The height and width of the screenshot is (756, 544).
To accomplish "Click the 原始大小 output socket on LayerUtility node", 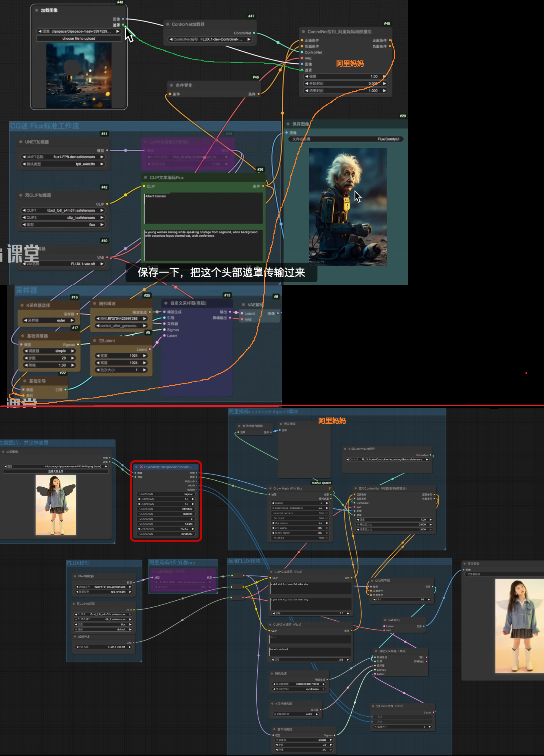I will [x=197, y=481].
